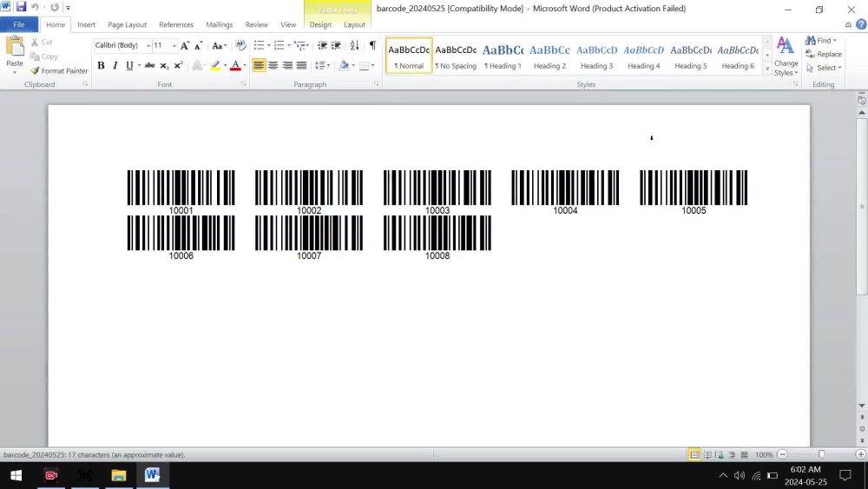Screen dimensions: 868x489
Task: Align text left
Action: coord(259,65)
